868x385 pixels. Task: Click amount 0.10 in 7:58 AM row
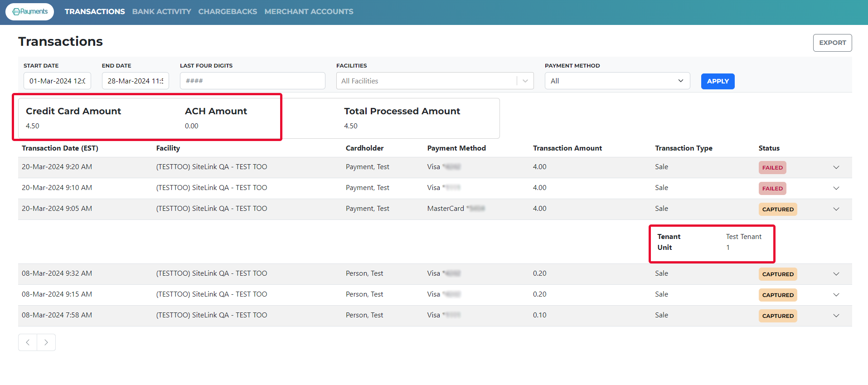click(x=539, y=315)
